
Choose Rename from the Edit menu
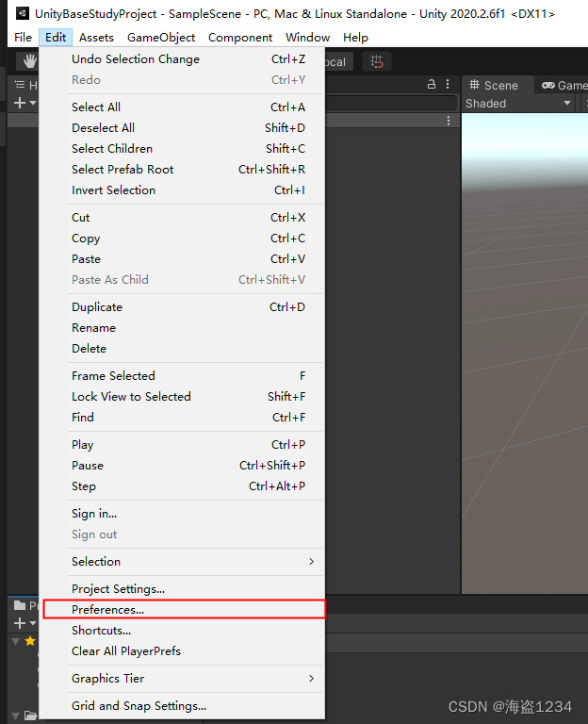[x=184, y=328]
